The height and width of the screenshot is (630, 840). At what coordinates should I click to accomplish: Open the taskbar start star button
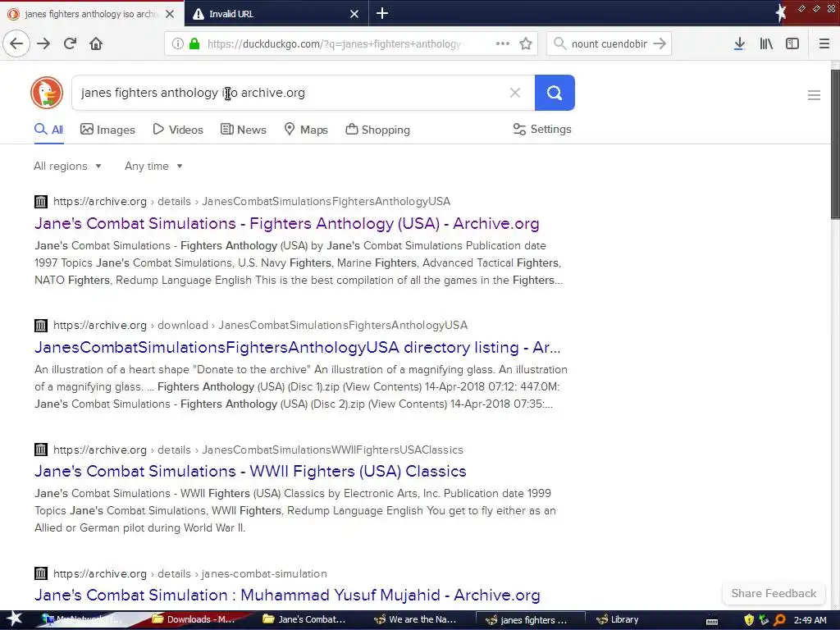[x=14, y=619]
